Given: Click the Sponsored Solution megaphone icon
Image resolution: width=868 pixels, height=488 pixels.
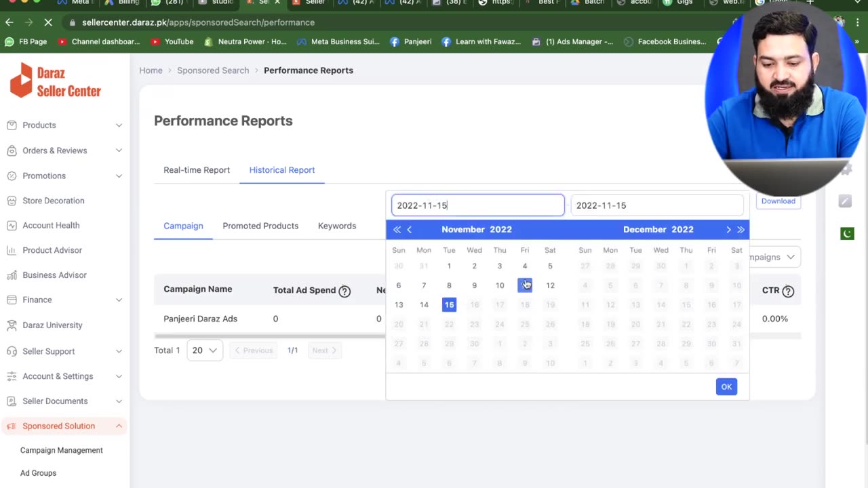Looking at the screenshot, I should click(x=12, y=426).
